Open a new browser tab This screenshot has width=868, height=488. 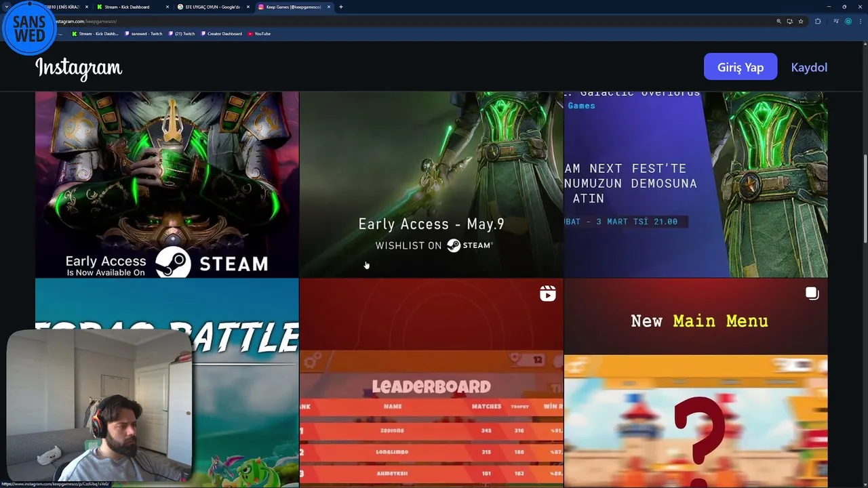(341, 7)
